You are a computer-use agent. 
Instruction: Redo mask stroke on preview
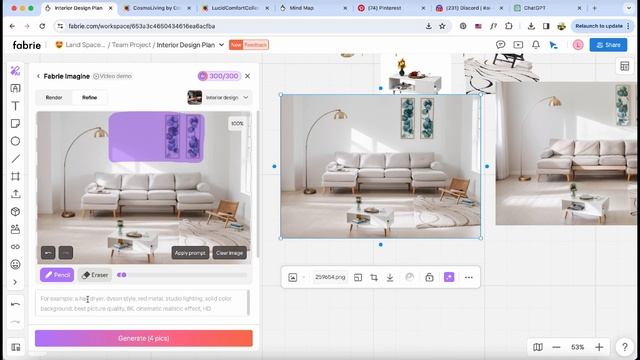coord(66,253)
